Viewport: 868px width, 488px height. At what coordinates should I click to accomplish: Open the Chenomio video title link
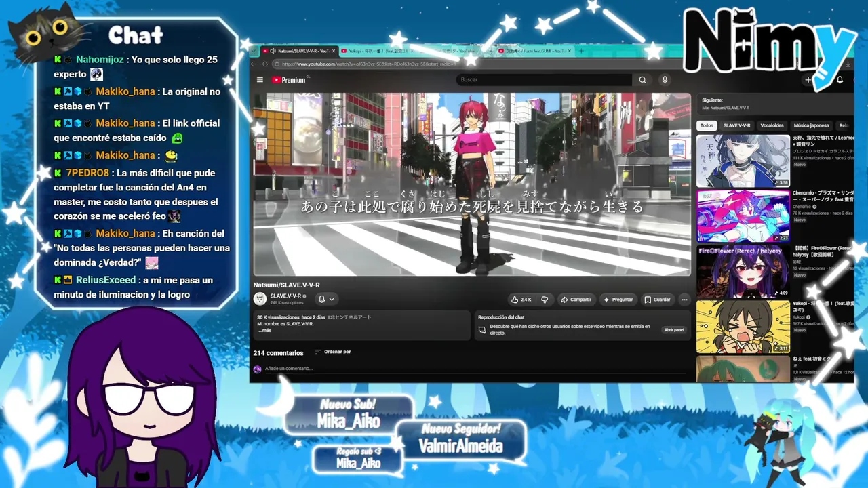(823, 197)
